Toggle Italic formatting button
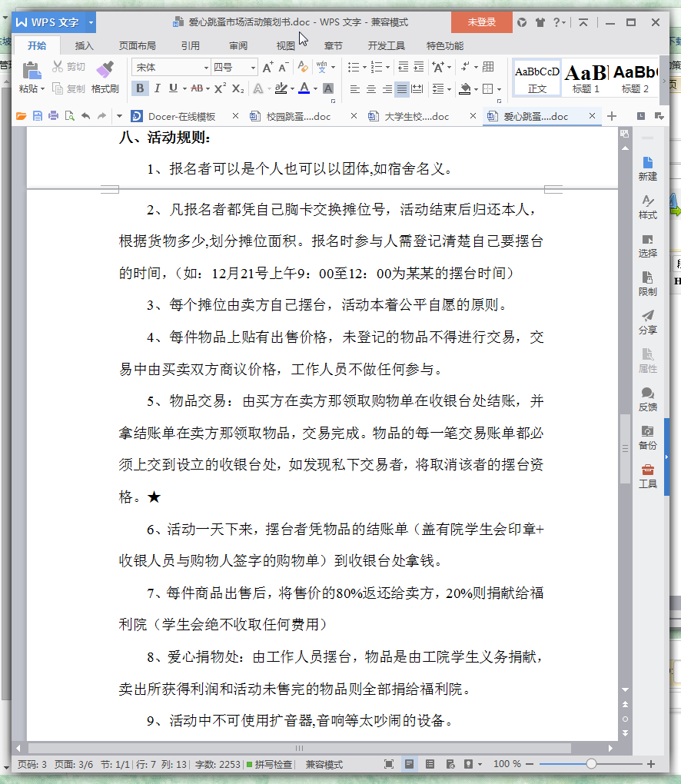Screen dimensions: 681x784 pos(157,88)
